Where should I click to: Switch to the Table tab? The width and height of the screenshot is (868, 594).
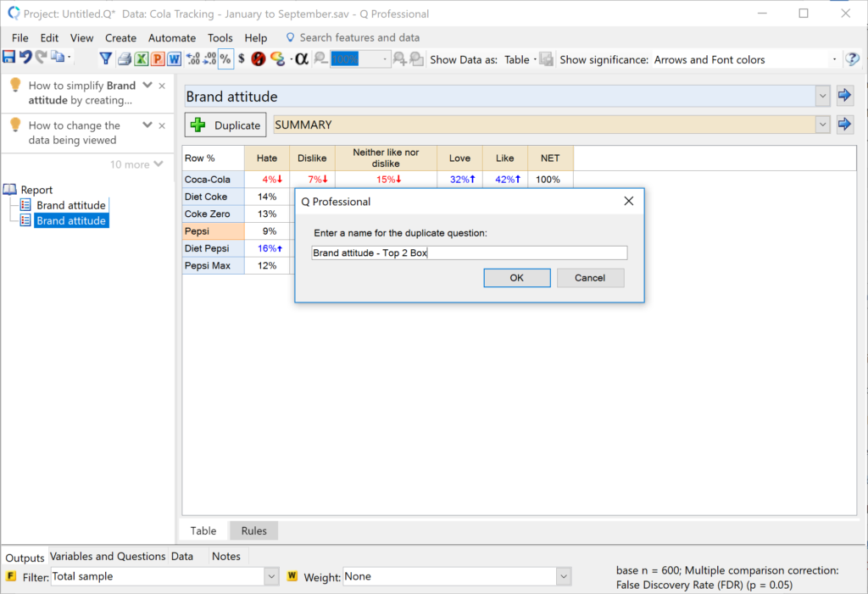[x=203, y=530]
